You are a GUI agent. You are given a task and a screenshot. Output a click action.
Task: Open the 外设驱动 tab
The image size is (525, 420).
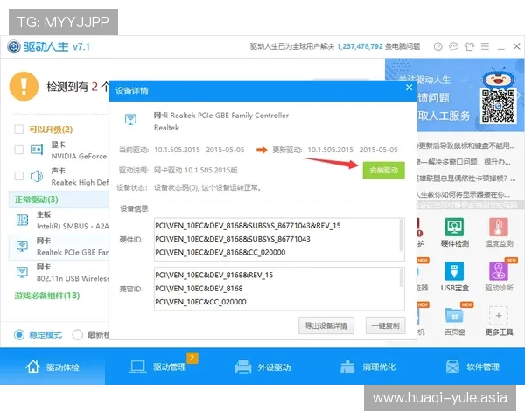(x=262, y=367)
